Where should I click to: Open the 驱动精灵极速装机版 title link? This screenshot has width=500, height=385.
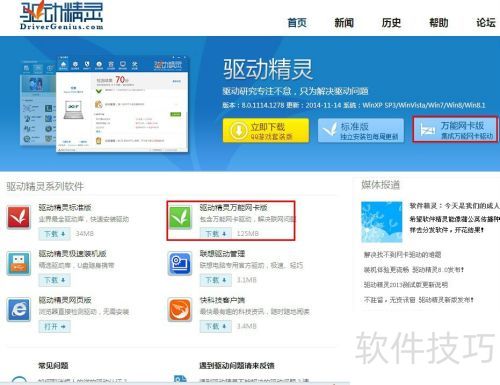click(x=72, y=254)
